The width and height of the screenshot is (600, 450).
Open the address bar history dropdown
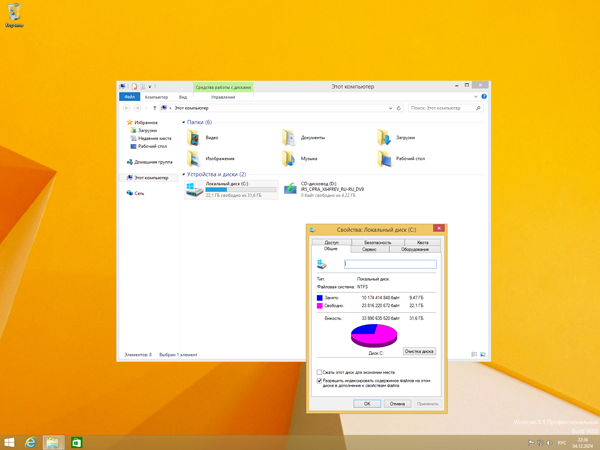[x=390, y=108]
